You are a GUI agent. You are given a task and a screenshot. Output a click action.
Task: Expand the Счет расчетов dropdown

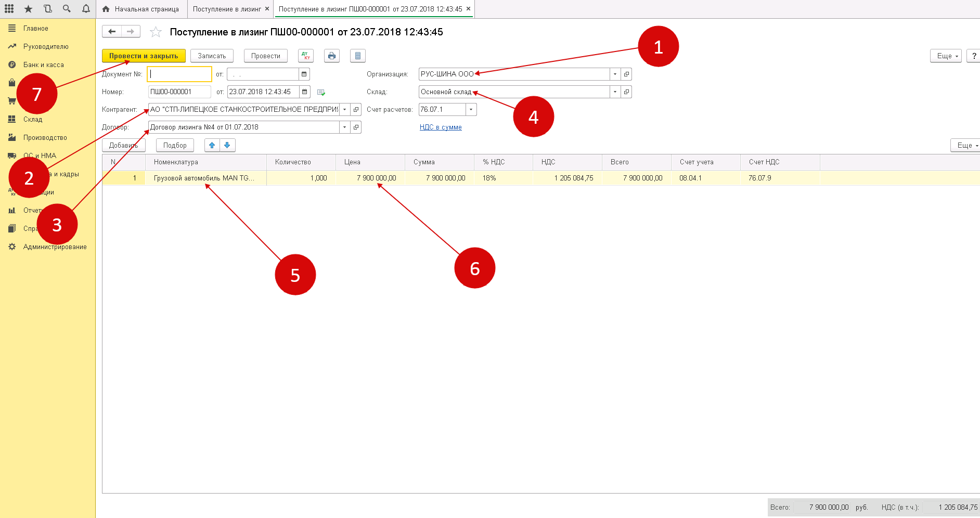471,110
